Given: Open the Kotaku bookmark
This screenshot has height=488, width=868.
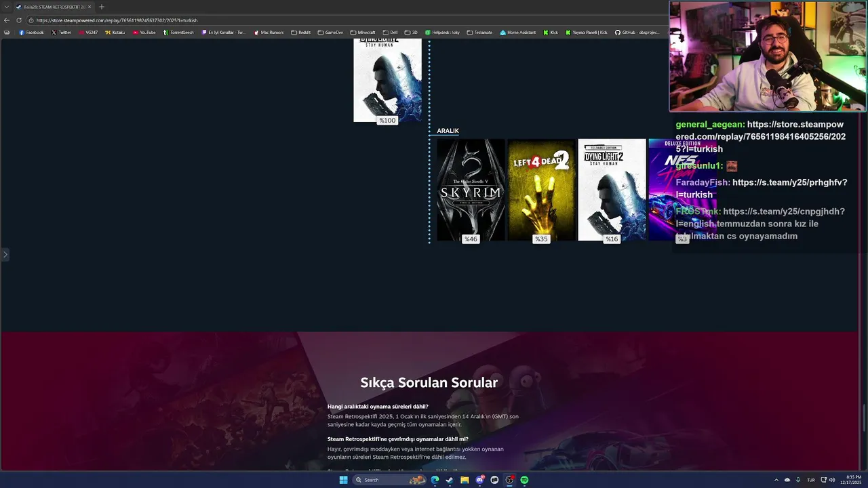Looking at the screenshot, I should tap(115, 33).
